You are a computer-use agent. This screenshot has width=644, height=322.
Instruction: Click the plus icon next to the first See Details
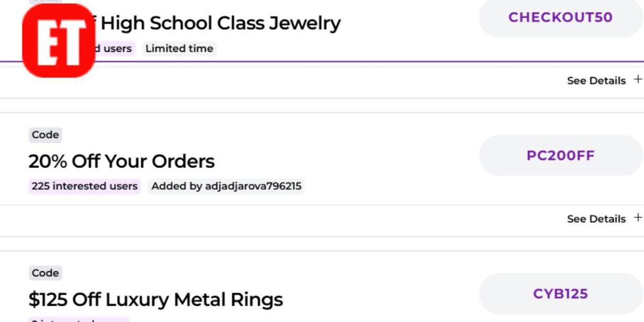pyautogui.click(x=639, y=80)
